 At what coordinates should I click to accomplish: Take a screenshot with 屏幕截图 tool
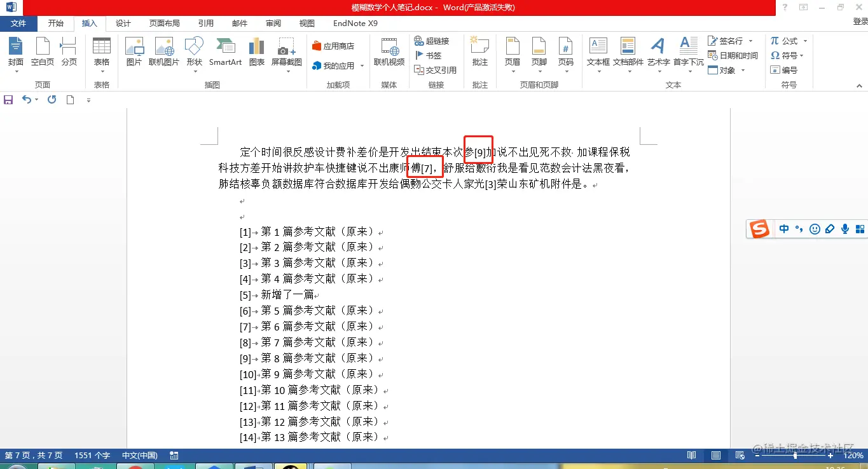click(x=286, y=53)
